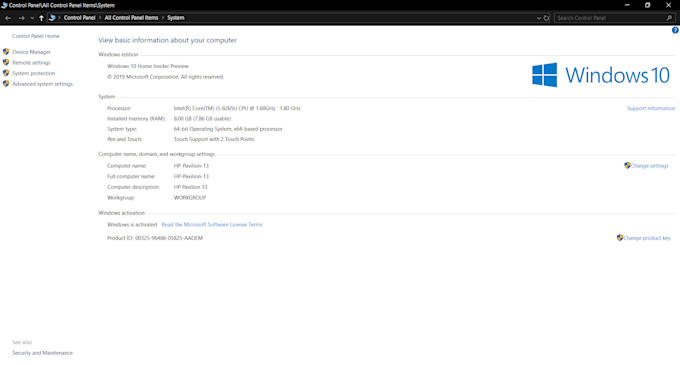The height and width of the screenshot is (365, 680).
Task: Open Support Information link
Action: pyautogui.click(x=651, y=108)
